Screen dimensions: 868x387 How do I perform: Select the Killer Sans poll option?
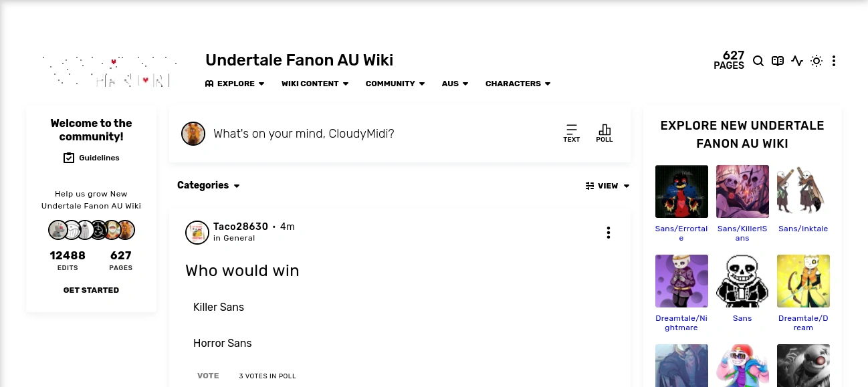219,307
